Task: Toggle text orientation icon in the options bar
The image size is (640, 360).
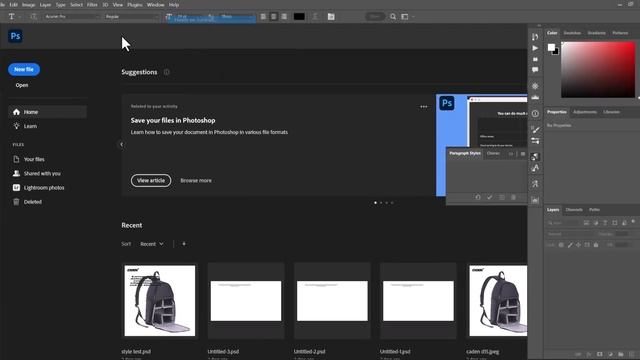Action: click(x=33, y=17)
